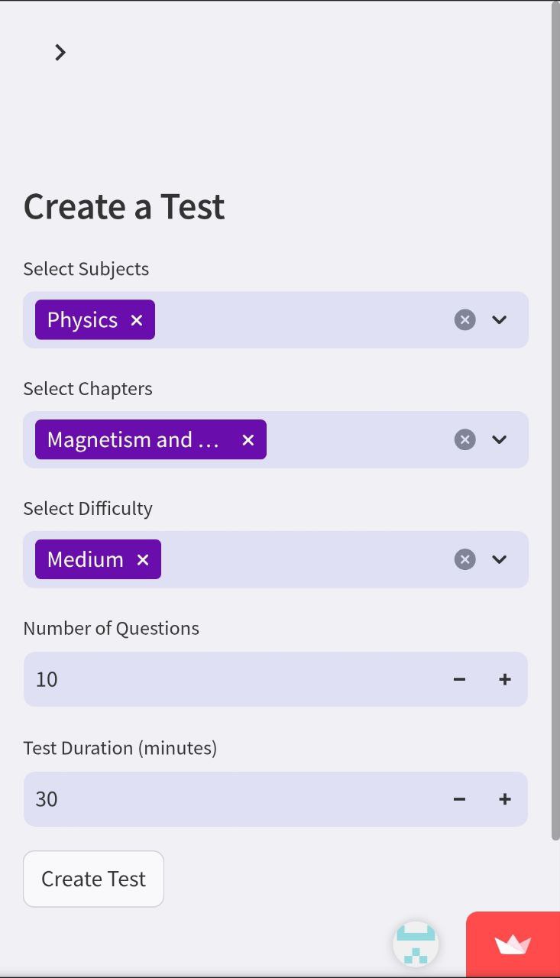The height and width of the screenshot is (978, 560).
Task: Remove the Medium difficulty tag
Action: pyautogui.click(x=143, y=560)
